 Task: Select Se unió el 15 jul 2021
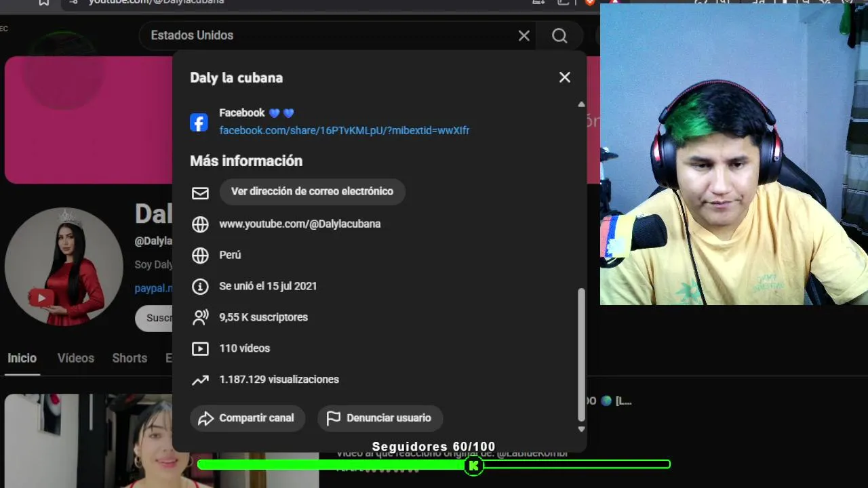click(268, 286)
